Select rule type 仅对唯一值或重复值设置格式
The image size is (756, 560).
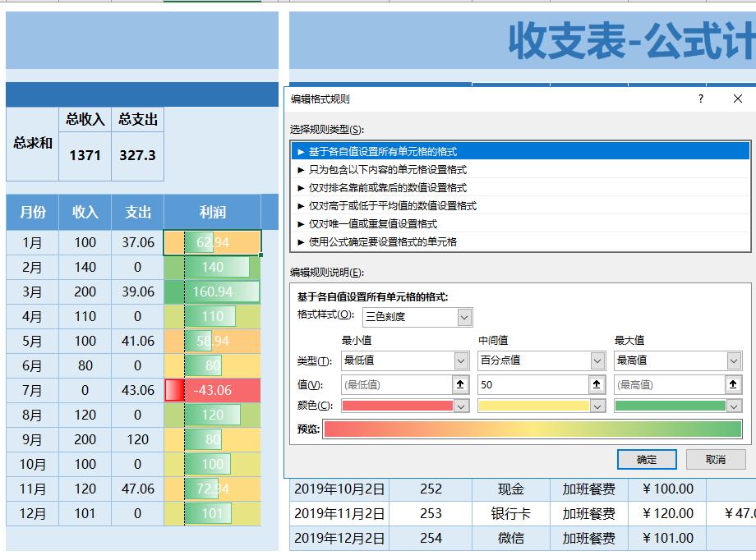386,223
